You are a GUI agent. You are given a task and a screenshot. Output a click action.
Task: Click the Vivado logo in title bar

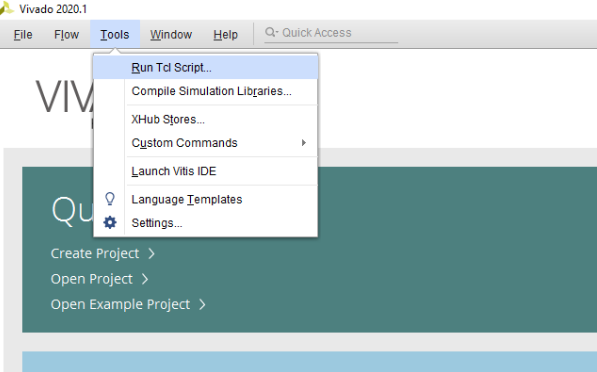click(x=6, y=8)
